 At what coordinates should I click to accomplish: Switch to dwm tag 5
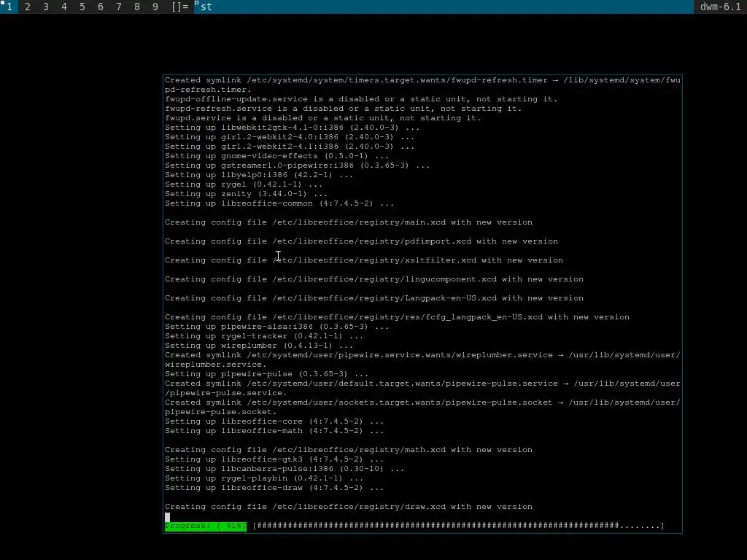click(x=82, y=7)
